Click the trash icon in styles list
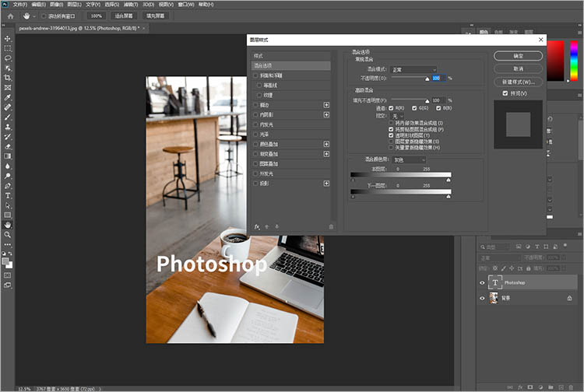This screenshot has height=392, width=584. pyautogui.click(x=331, y=226)
